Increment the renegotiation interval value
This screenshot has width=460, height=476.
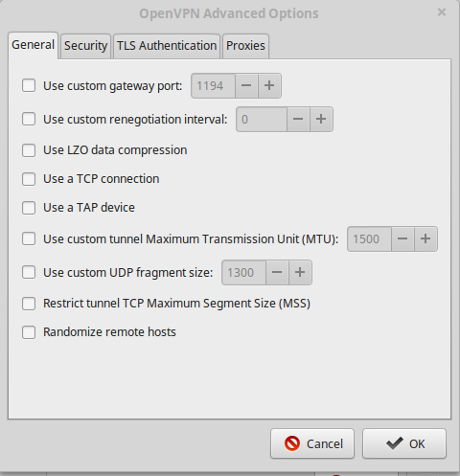pos(321,119)
